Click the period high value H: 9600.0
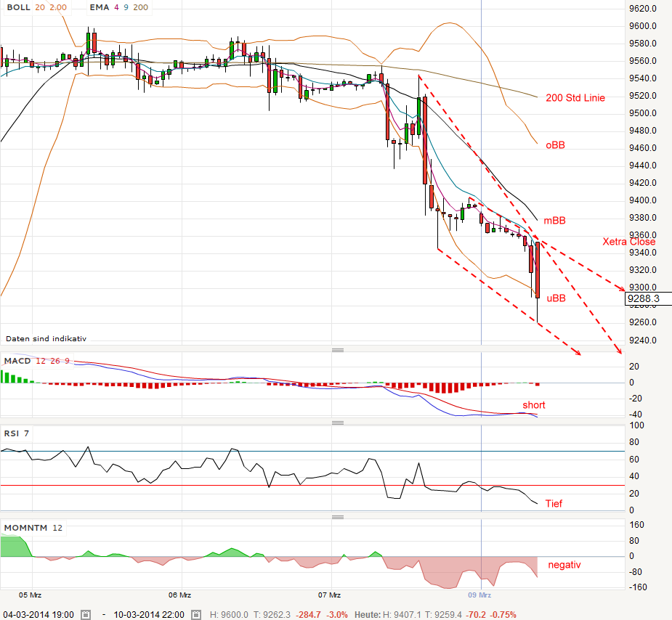The height and width of the screenshot is (620, 672). point(229,615)
